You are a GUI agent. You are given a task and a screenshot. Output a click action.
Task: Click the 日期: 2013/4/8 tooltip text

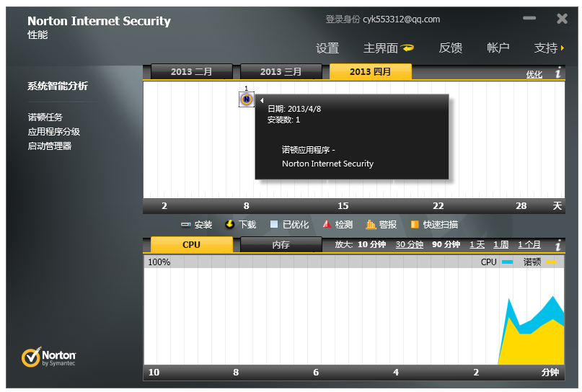coord(294,109)
